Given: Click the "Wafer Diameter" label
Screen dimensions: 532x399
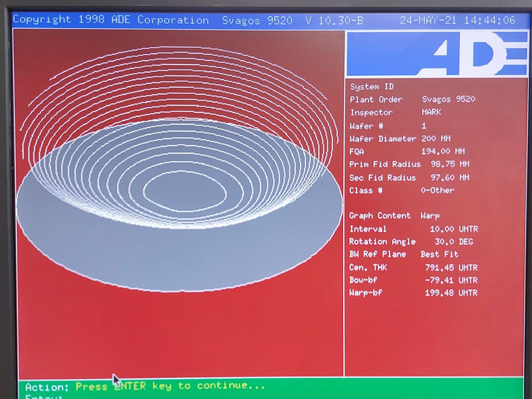Looking at the screenshot, I should 383,139.
